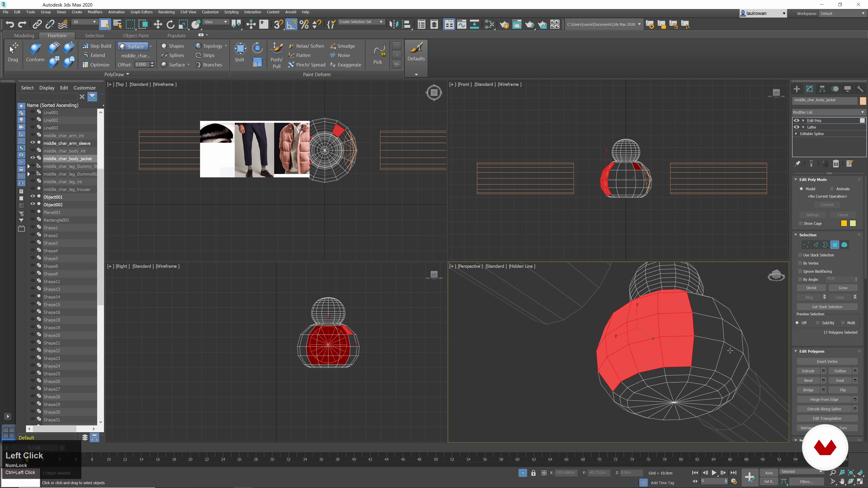Open the Curve Editor icon
This screenshot has width=868, height=488.
click(462, 24)
